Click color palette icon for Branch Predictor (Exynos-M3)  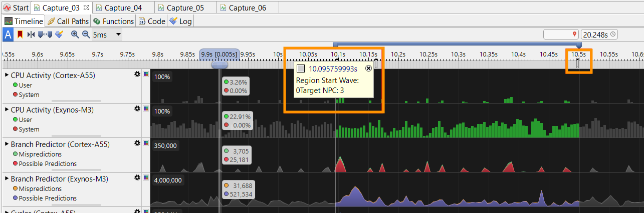click(x=146, y=177)
